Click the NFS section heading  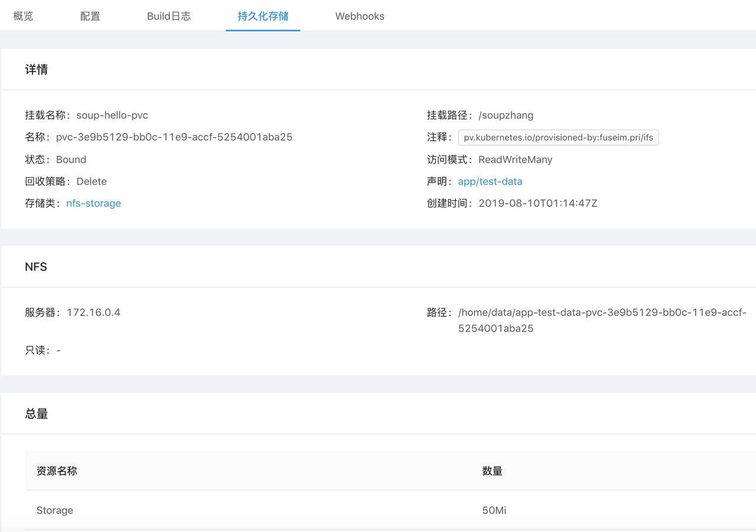coord(36,267)
